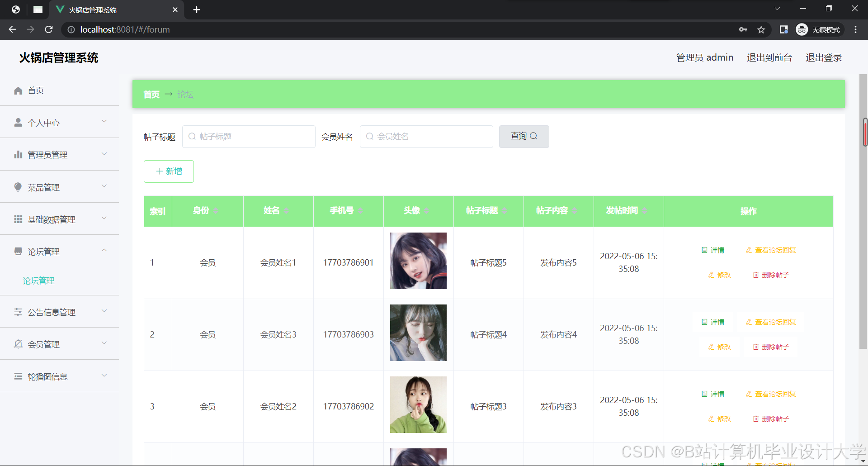
Task: Close the 火锅店管理系统 browser tab
Action: (x=175, y=10)
